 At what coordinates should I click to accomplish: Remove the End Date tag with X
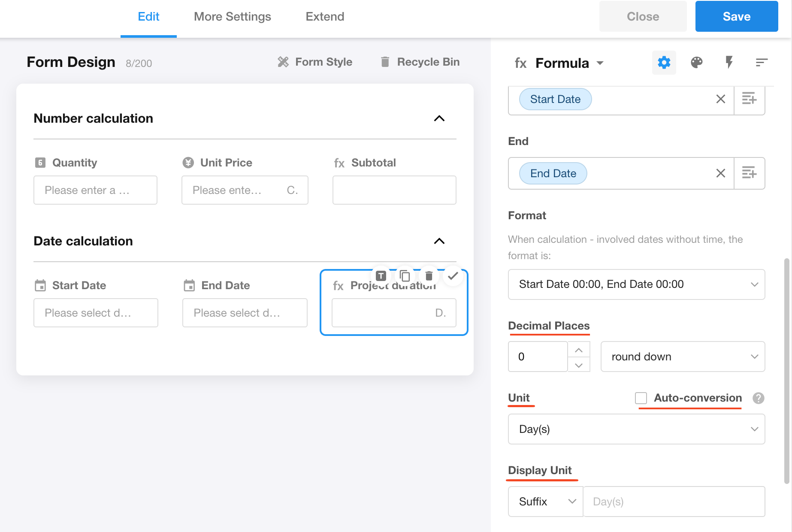tap(720, 173)
